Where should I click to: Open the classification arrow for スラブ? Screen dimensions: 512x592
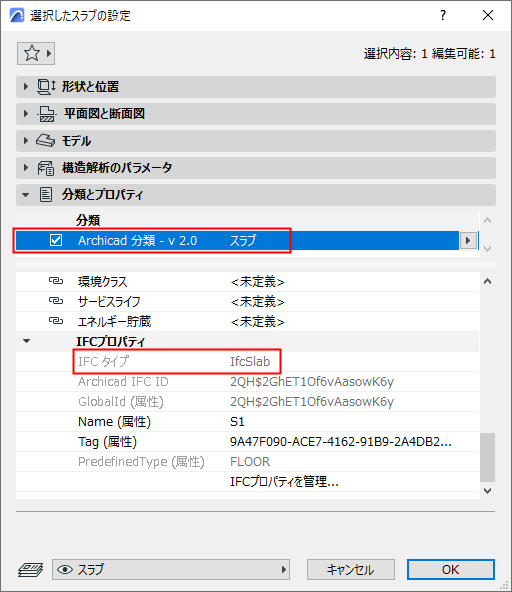[468, 240]
